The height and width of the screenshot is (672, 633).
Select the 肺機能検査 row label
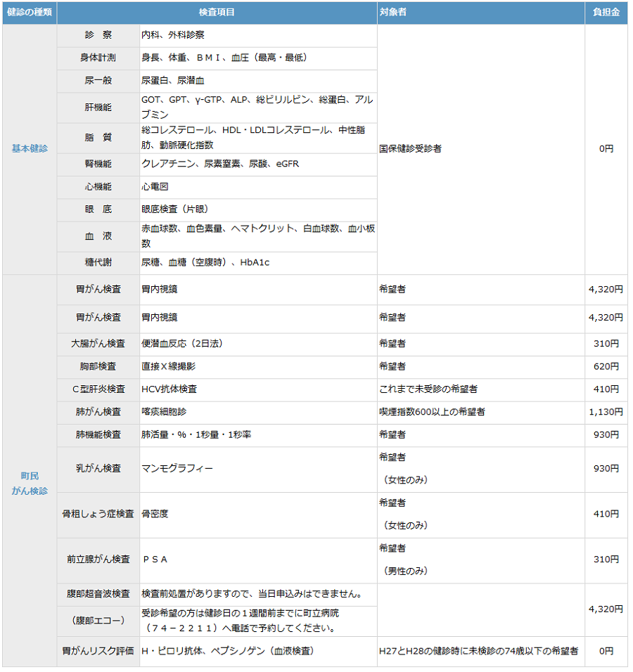point(98,436)
